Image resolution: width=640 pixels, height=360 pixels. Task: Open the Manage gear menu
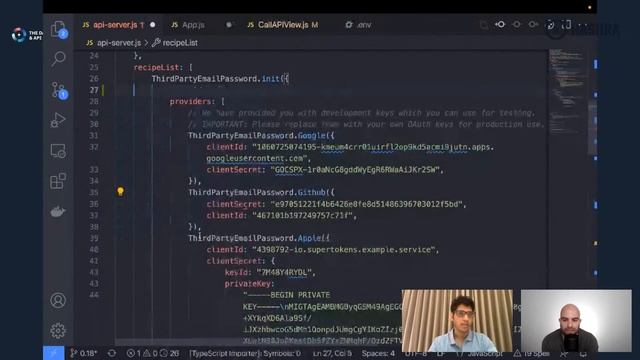[58, 330]
